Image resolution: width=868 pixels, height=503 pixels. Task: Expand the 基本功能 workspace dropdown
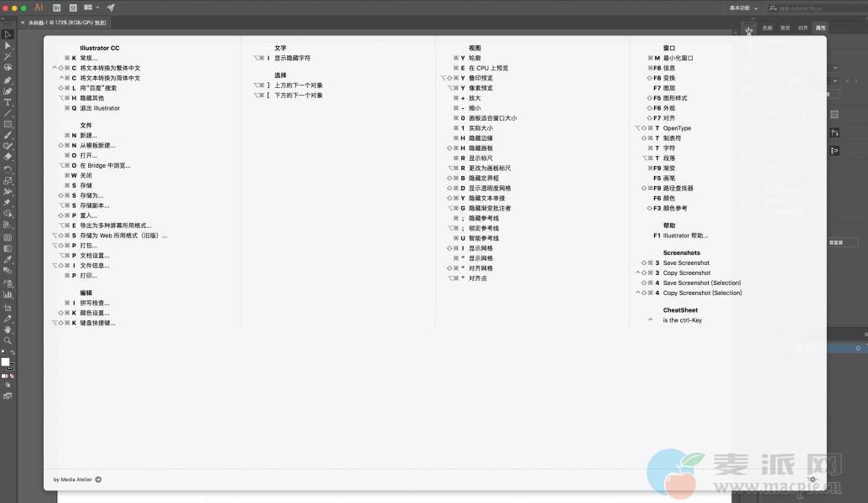(743, 8)
